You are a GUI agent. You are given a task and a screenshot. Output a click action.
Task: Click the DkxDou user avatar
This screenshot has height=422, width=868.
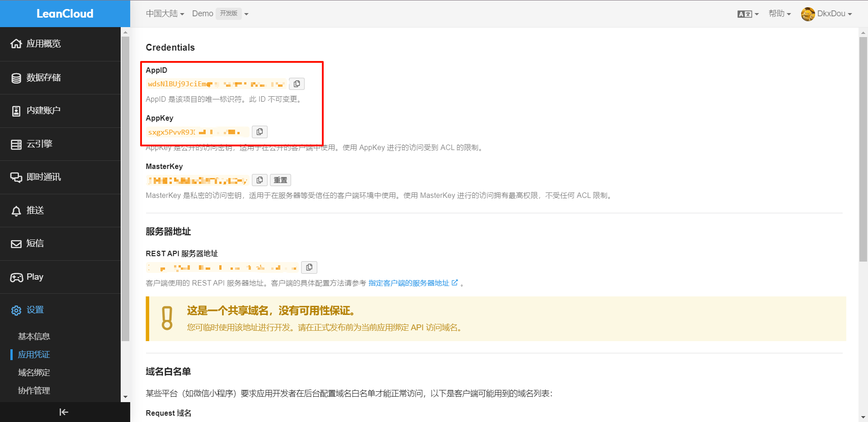(808, 14)
